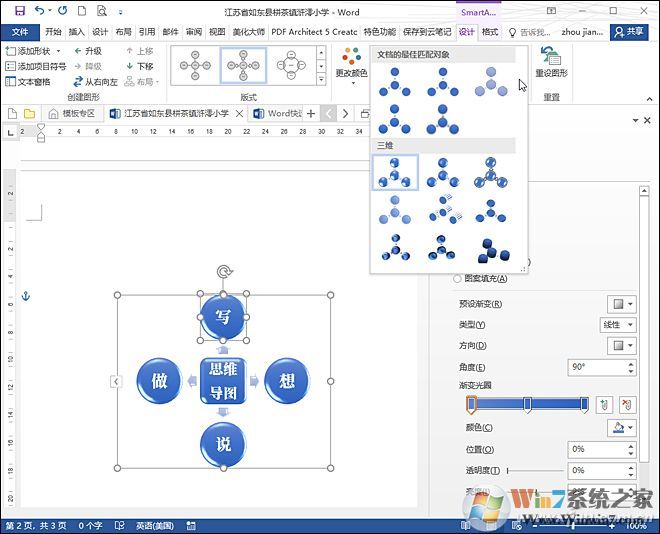The height and width of the screenshot is (534, 660).
Task: Open the File (文件) tab
Action: tap(19, 32)
